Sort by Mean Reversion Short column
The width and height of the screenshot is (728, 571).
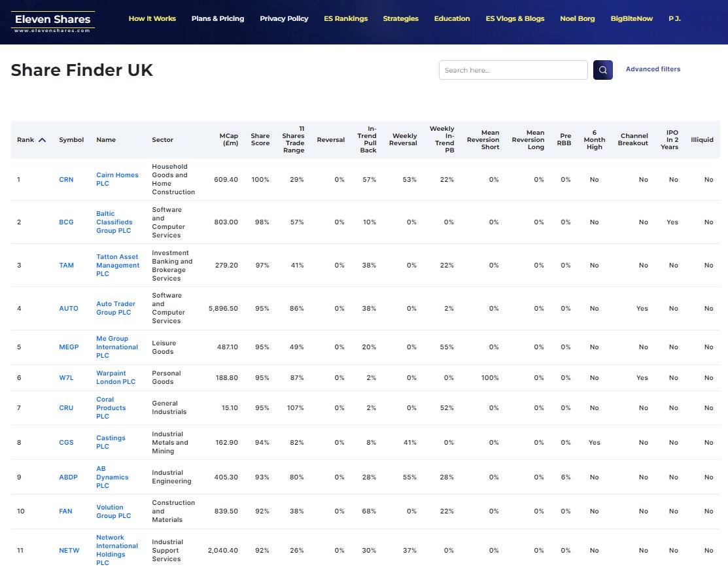coord(483,140)
